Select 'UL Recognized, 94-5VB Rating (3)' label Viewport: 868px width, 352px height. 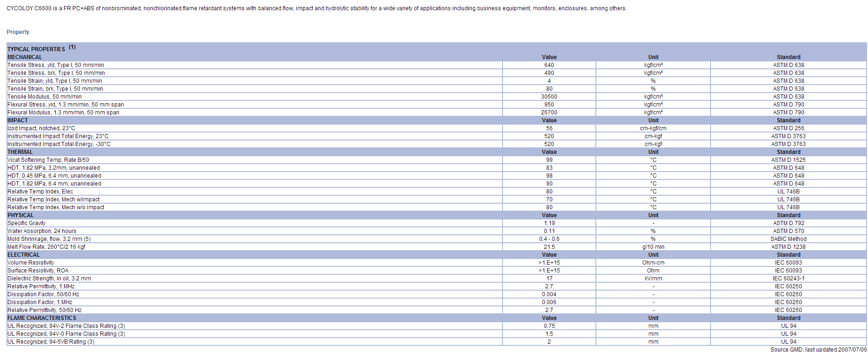click(51, 342)
